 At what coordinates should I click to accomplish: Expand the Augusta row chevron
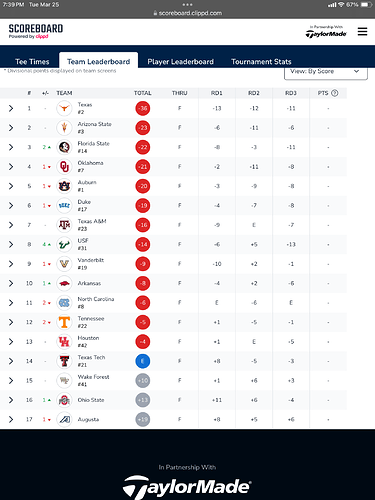click(11, 419)
